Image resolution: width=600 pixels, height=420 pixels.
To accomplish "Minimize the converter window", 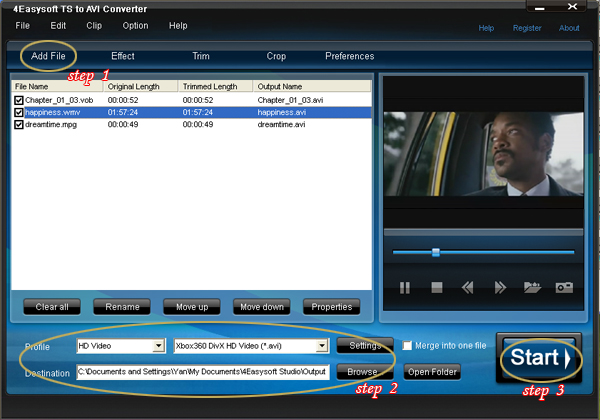I will [x=540, y=8].
